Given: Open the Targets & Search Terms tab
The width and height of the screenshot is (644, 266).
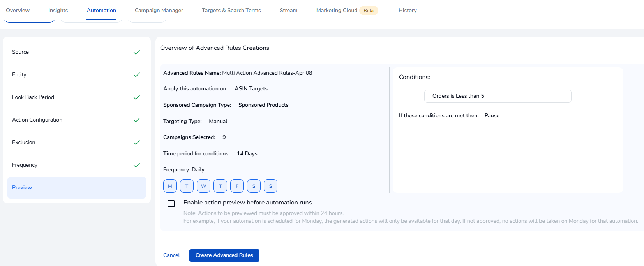Looking at the screenshot, I should pos(231,11).
